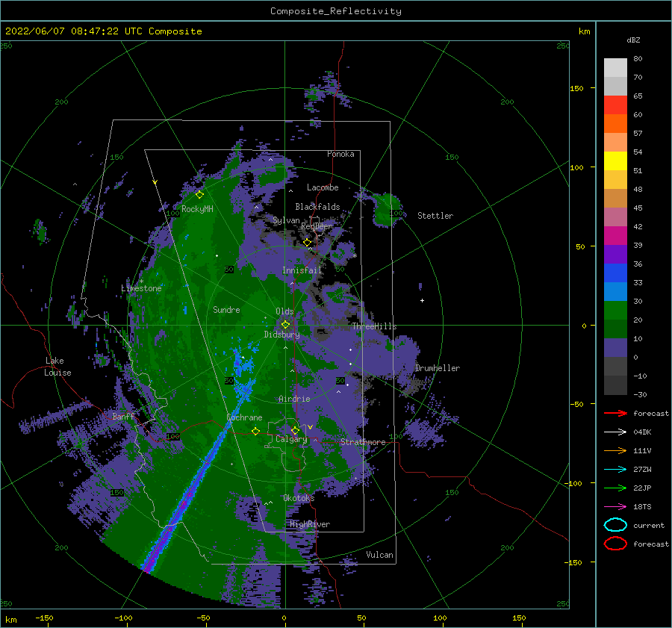Click the Strathmore label
Screen dimensions: 672x628
point(363,442)
